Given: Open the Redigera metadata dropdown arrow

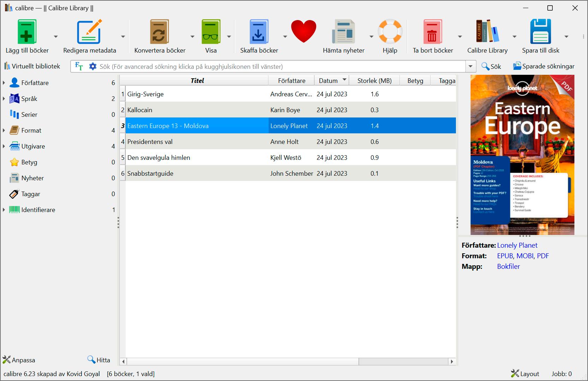Looking at the screenshot, I should [123, 36].
